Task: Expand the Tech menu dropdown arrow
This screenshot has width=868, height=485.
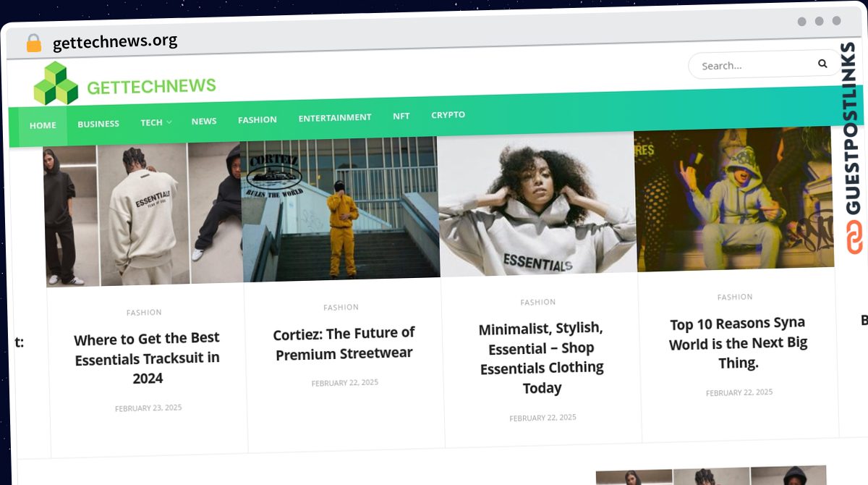Action: [x=169, y=122]
